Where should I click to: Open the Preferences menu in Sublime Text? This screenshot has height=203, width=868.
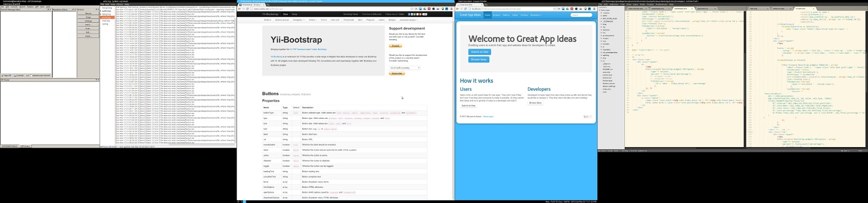(x=661, y=4)
